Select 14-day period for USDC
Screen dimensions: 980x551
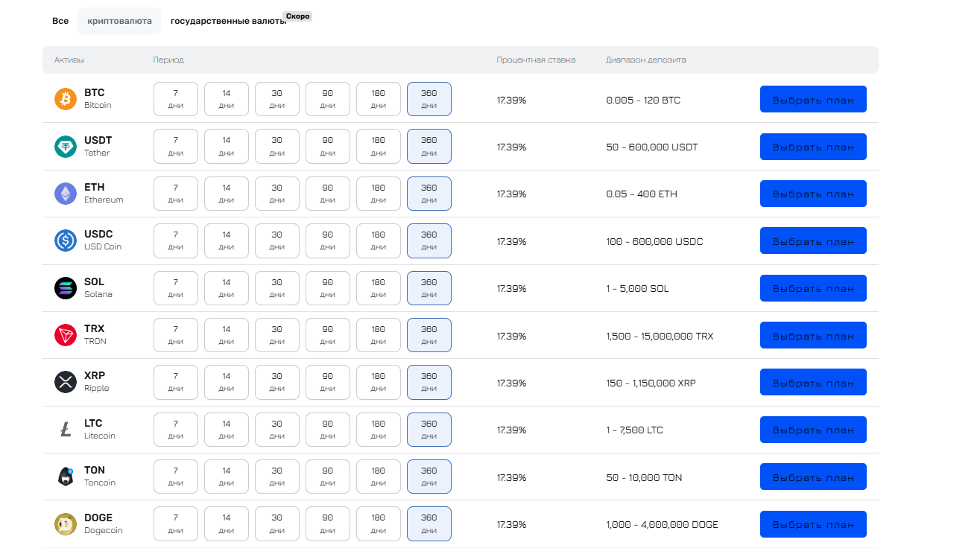(227, 241)
